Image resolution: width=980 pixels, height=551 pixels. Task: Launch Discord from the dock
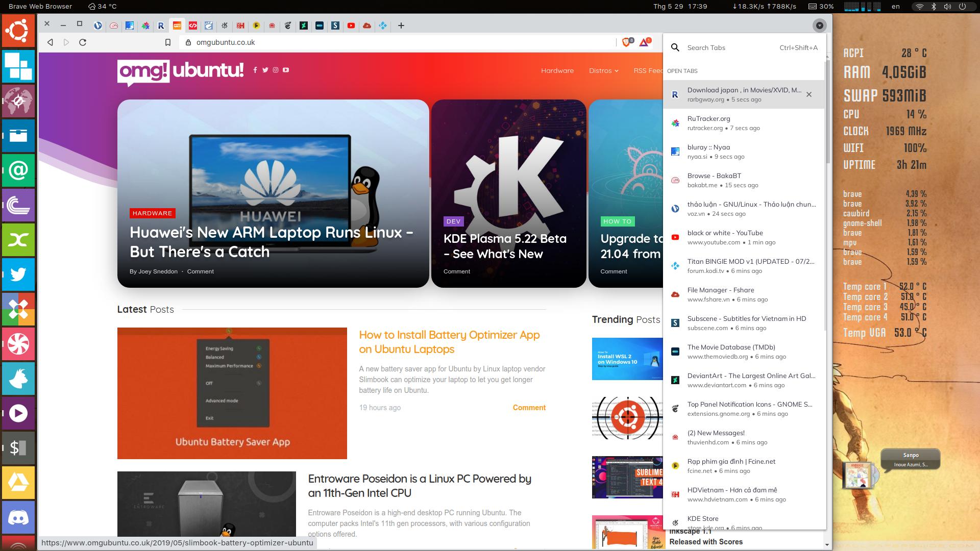tap(18, 517)
